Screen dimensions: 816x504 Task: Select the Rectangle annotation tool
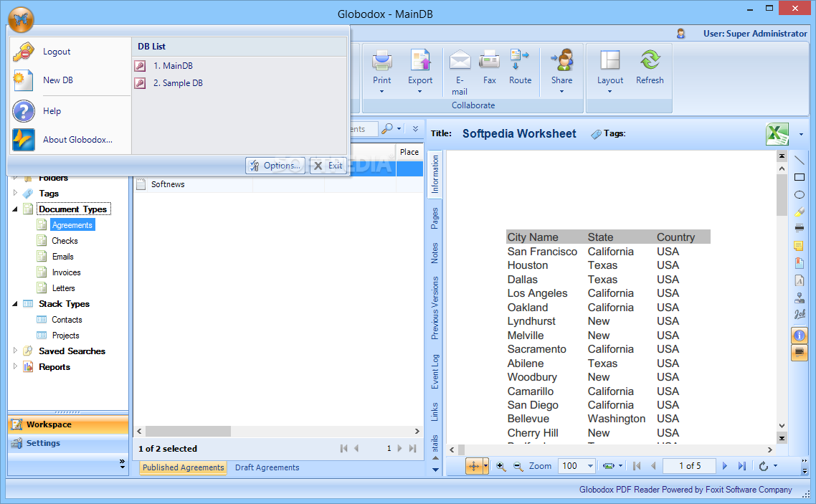click(x=800, y=177)
